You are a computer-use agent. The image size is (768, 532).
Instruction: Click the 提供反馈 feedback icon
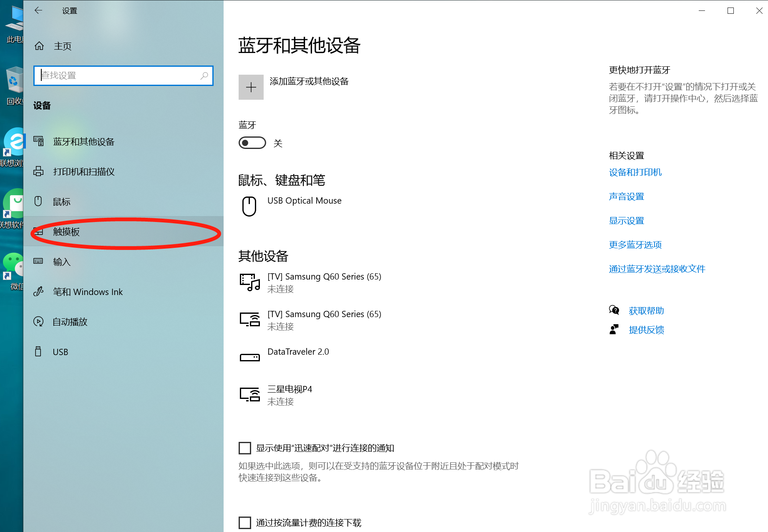coord(614,329)
